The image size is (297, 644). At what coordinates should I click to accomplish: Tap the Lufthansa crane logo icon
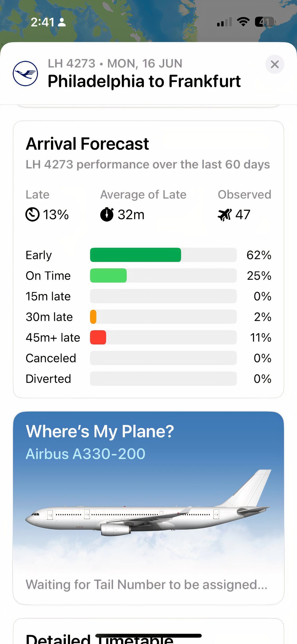(25, 73)
